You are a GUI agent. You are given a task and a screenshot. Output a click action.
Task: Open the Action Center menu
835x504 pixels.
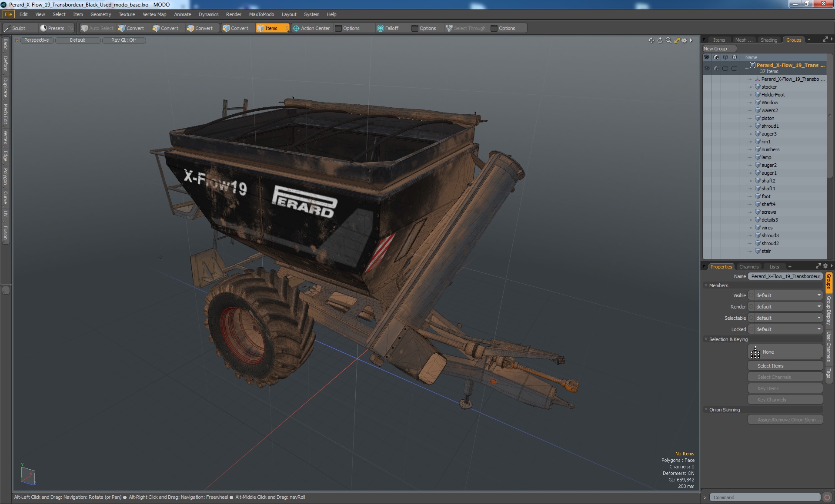(x=311, y=28)
